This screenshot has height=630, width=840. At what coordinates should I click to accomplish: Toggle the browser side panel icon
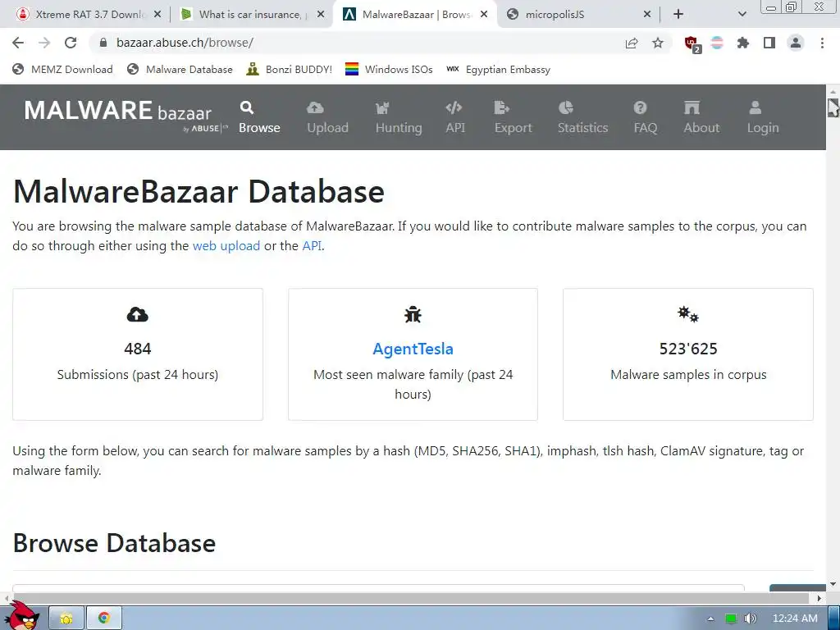click(x=769, y=43)
